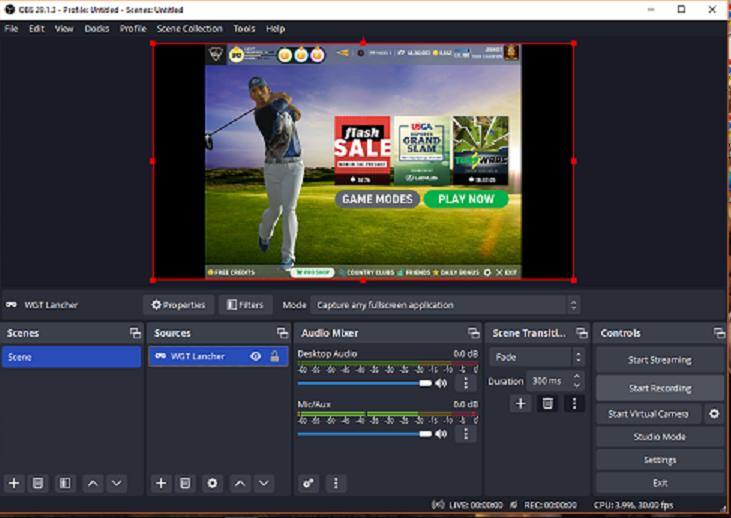
Task: Decrease transition Duration with down stepper
Action: click(x=577, y=385)
